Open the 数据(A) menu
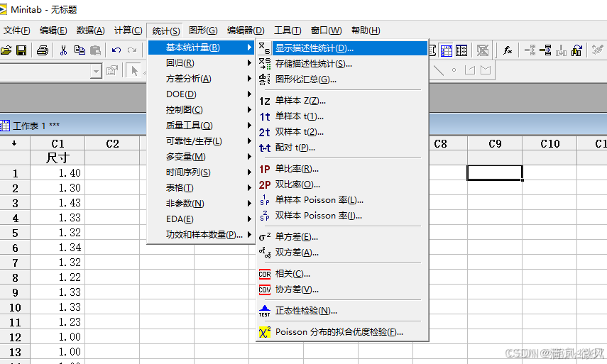This screenshot has height=364, width=607. pyautogui.click(x=91, y=31)
